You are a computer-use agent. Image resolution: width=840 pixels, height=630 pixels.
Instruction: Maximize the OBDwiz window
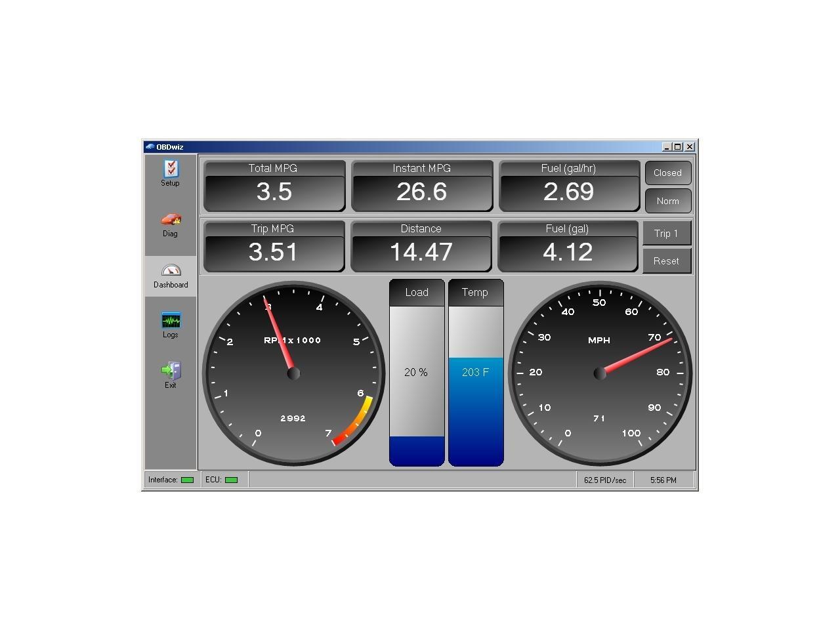coord(678,147)
